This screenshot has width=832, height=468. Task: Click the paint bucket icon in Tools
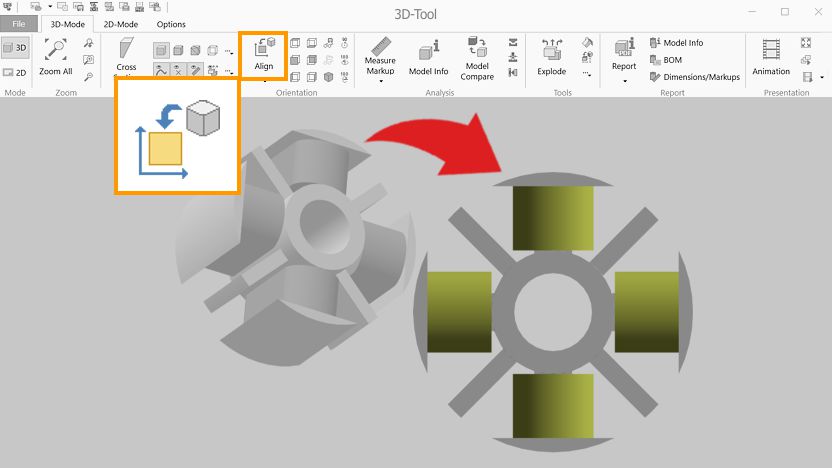coord(587,43)
